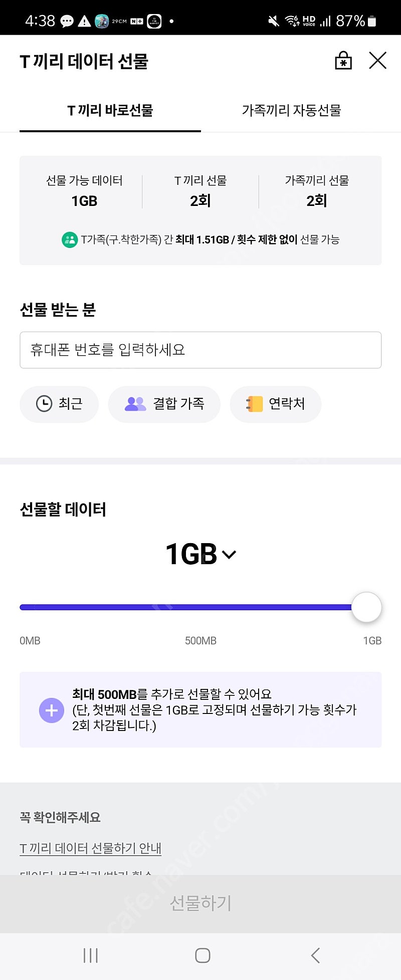Click the data slider handle at 1GB

[366, 607]
